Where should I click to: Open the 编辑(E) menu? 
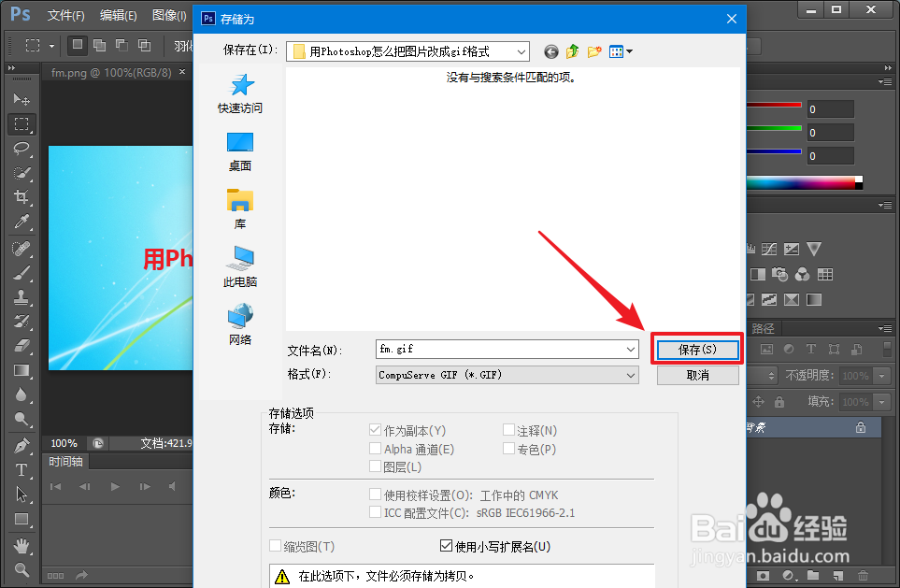(x=119, y=16)
